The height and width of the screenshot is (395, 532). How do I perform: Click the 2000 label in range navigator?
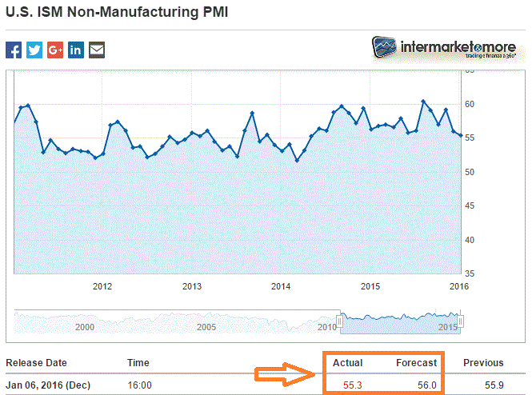tap(85, 327)
